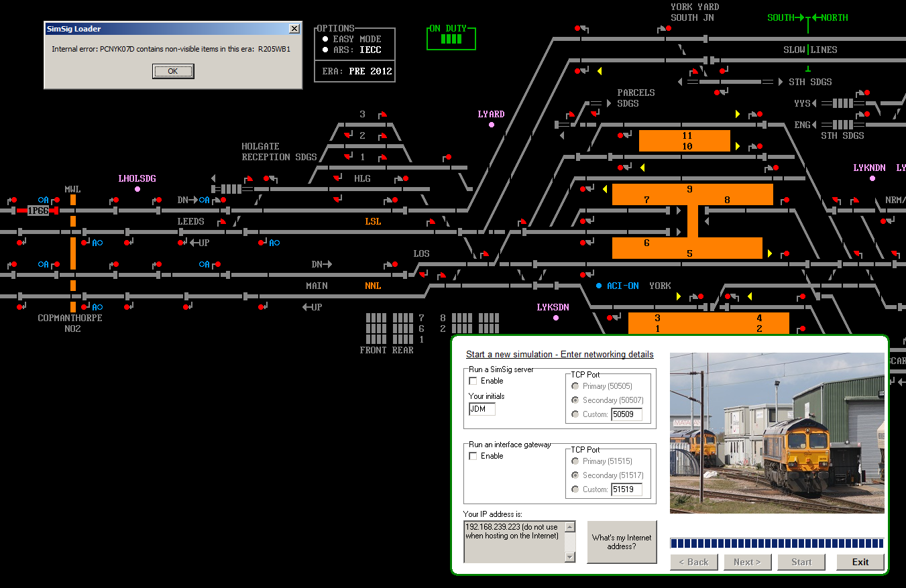
Task: Click platform 6 label on the orange block
Action: [x=646, y=243]
